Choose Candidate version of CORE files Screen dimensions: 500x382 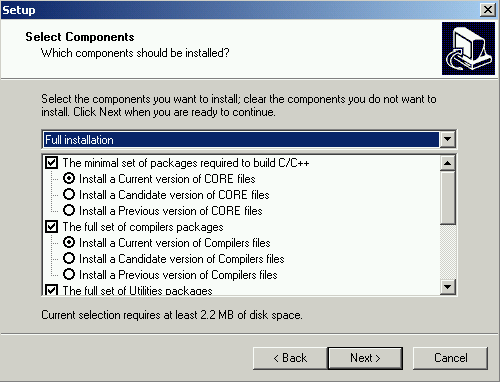[69, 194]
